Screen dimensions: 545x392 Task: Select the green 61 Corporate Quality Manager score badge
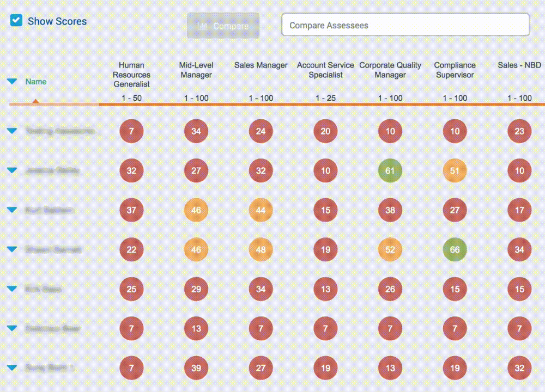pyautogui.click(x=390, y=170)
